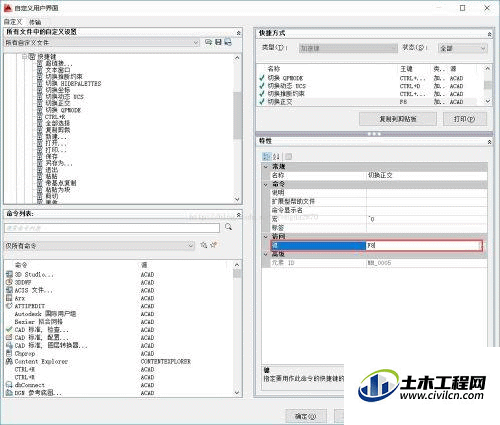
Task: Click the customization tree vertical scrollbar thumb
Action: click(237, 115)
